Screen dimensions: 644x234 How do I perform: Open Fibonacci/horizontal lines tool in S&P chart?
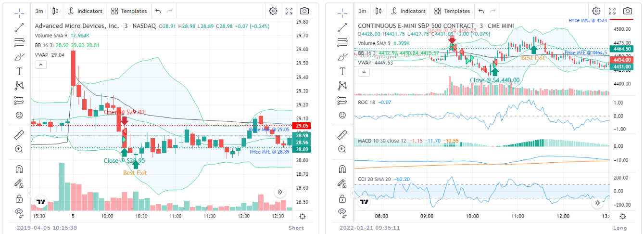[x=342, y=42]
